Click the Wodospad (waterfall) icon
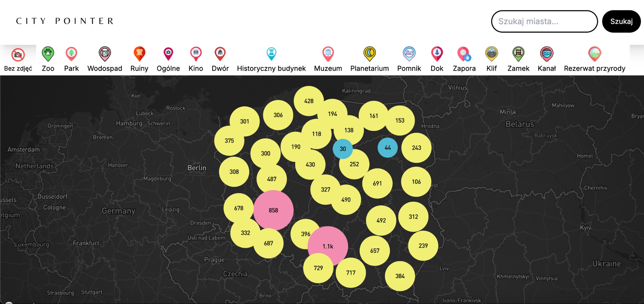Viewport: 644px width, 304px height. click(104, 54)
